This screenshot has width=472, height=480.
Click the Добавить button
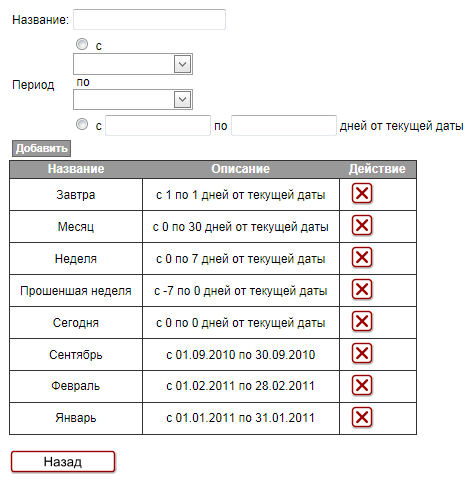42,148
